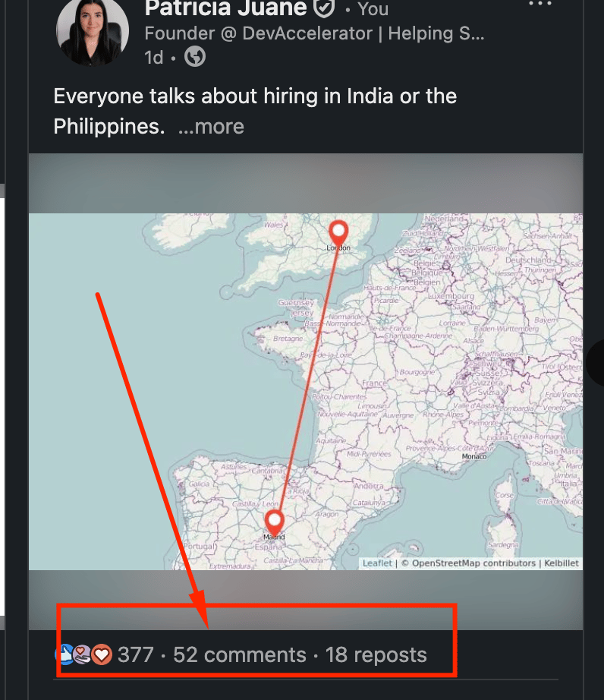The width and height of the screenshot is (604, 700).
Task: View the 52 comments
Action: tap(240, 654)
